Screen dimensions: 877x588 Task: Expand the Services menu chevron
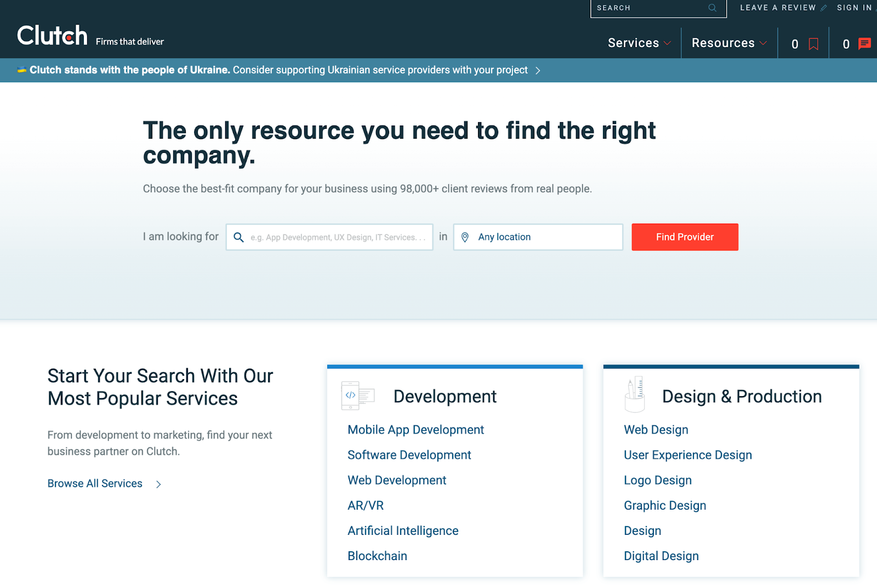[667, 43]
